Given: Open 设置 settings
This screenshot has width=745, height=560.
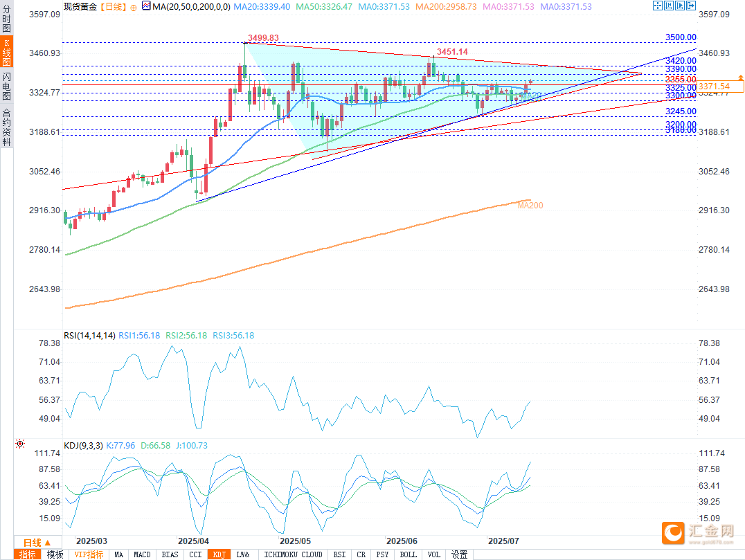Looking at the screenshot, I should click(x=460, y=554).
